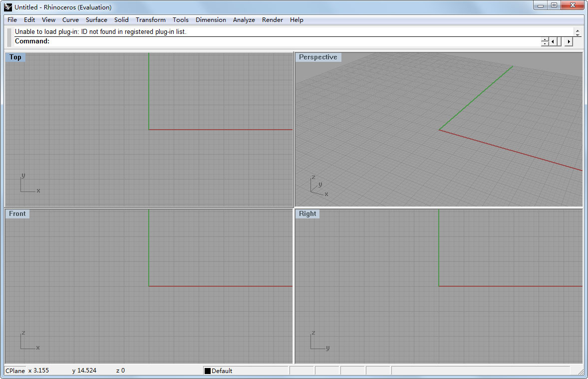Open the Transform menu

tap(150, 20)
